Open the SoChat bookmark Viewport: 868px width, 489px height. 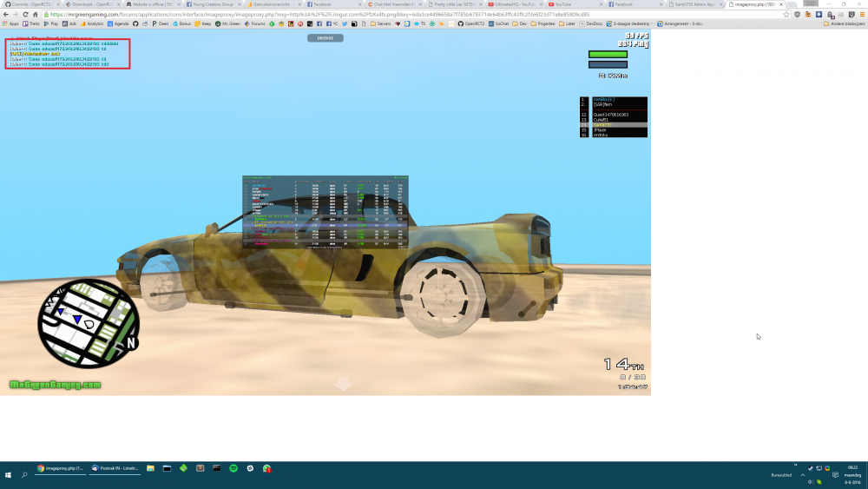(499, 23)
